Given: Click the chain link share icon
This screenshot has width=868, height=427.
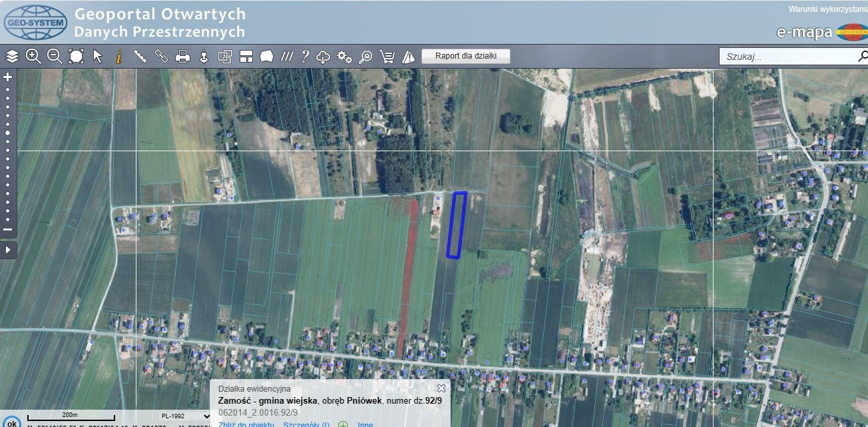Looking at the screenshot, I should point(161,56).
